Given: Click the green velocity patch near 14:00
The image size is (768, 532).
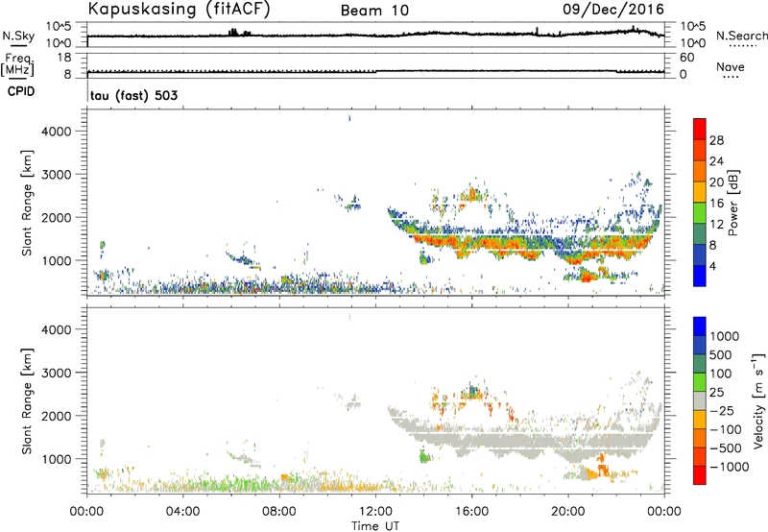Looking at the screenshot, I should 424,457.
